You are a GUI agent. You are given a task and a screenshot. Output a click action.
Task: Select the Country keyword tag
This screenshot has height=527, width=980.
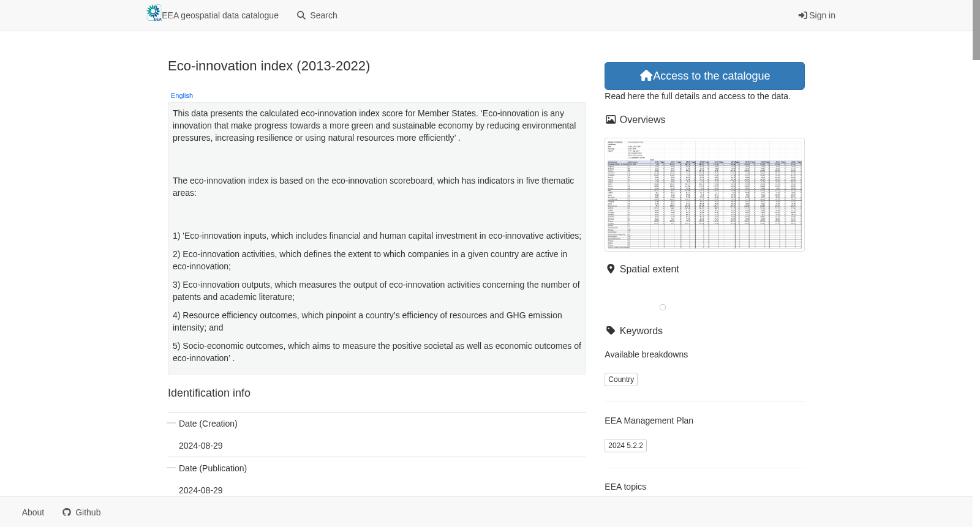click(621, 379)
